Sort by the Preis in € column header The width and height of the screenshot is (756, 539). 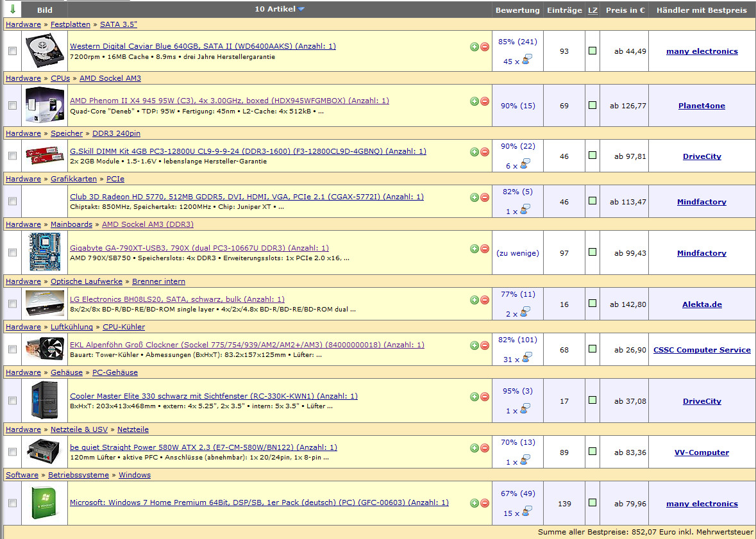pyautogui.click(x=625, y=10)
